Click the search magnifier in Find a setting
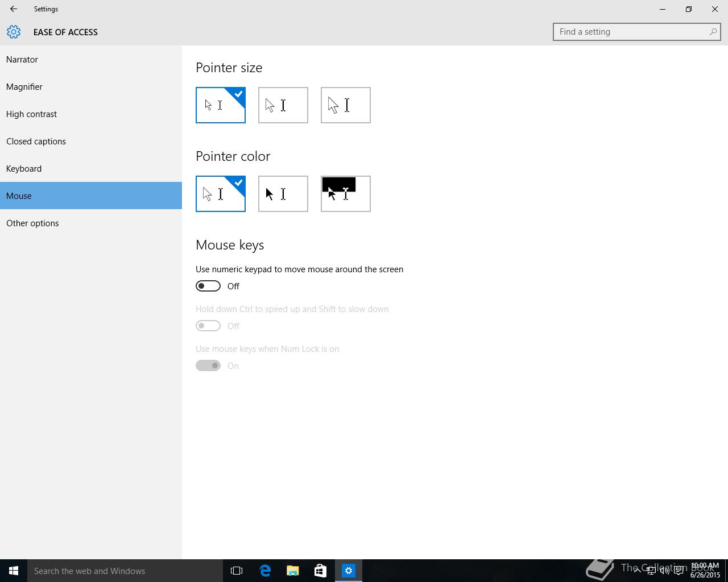 pyautogui.click(x=713, y=32)
